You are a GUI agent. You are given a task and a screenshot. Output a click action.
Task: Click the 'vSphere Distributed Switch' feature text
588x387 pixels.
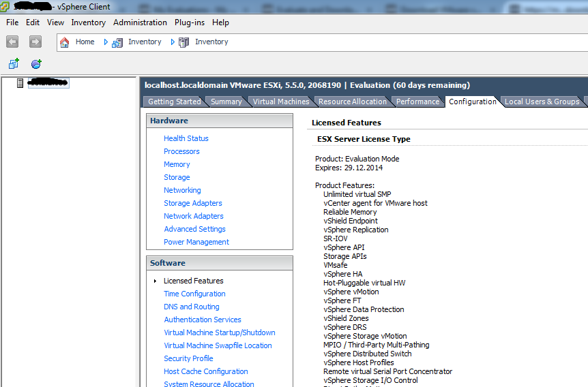click(x=368, y=354)
